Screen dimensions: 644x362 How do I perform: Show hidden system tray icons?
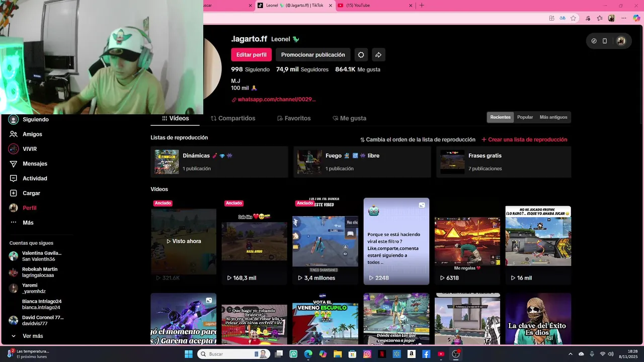pos(570,354)
